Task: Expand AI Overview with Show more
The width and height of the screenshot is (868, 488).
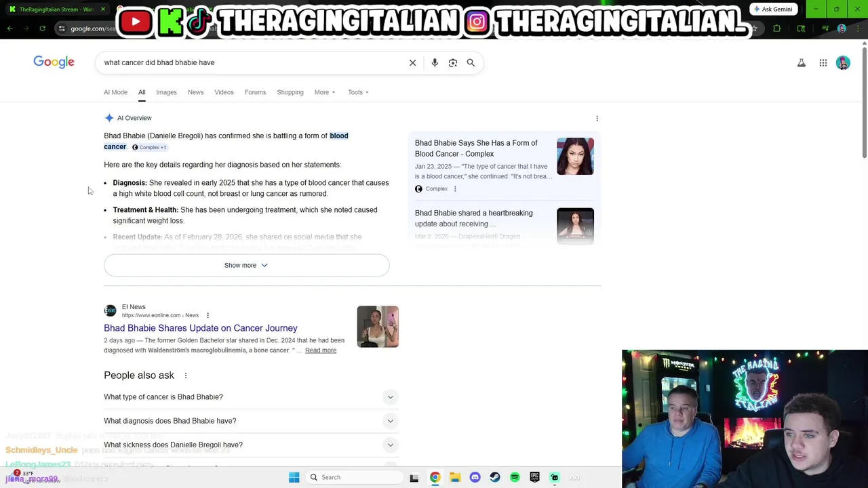Action: 247,265
